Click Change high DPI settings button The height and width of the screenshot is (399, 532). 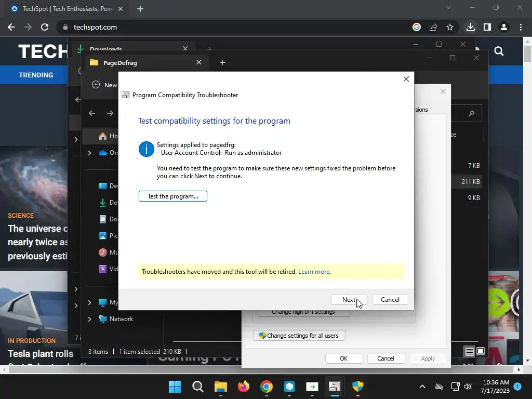click(303, 312)
